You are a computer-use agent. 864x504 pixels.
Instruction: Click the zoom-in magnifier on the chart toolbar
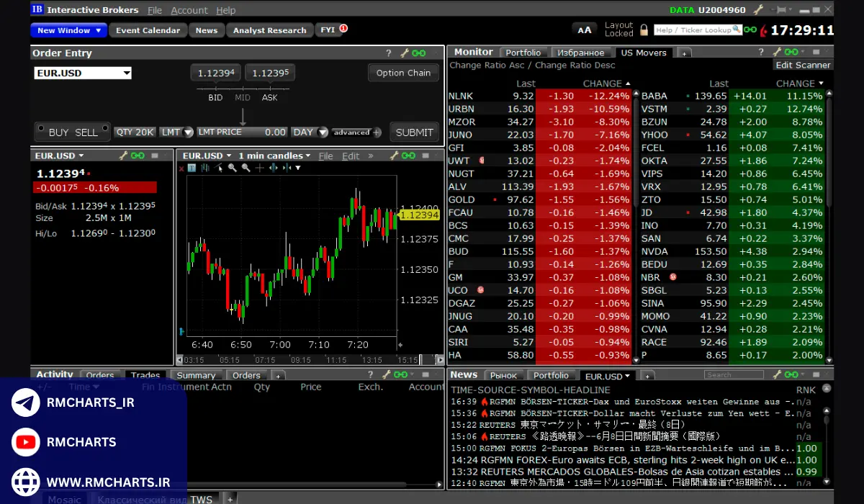click(232, 167)
